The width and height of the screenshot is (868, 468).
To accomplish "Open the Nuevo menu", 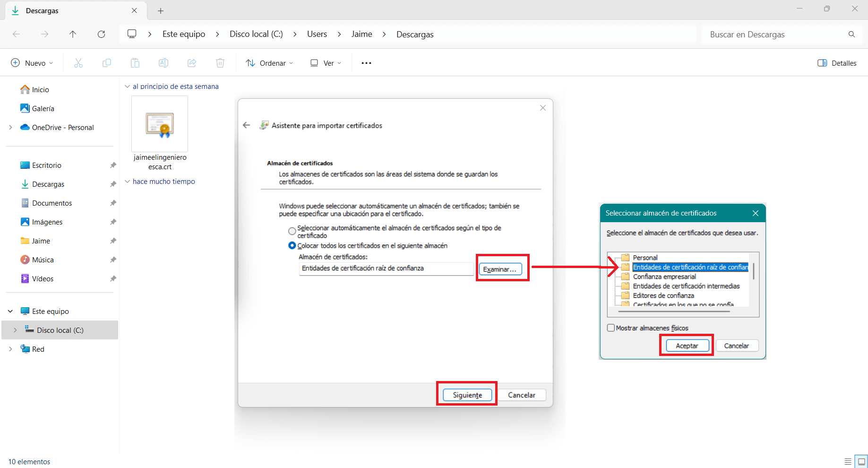I will pyautogui.click(x=32, y=63).
